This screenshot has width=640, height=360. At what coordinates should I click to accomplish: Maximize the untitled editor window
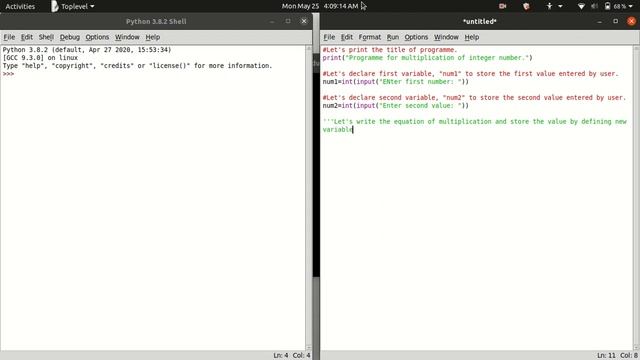[616, 21]
